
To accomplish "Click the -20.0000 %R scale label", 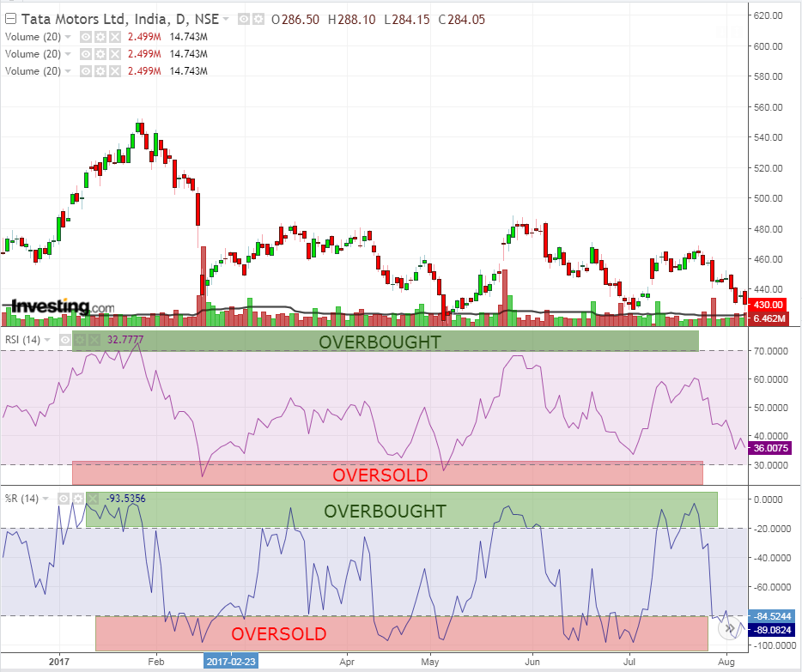I will point(772,529).
